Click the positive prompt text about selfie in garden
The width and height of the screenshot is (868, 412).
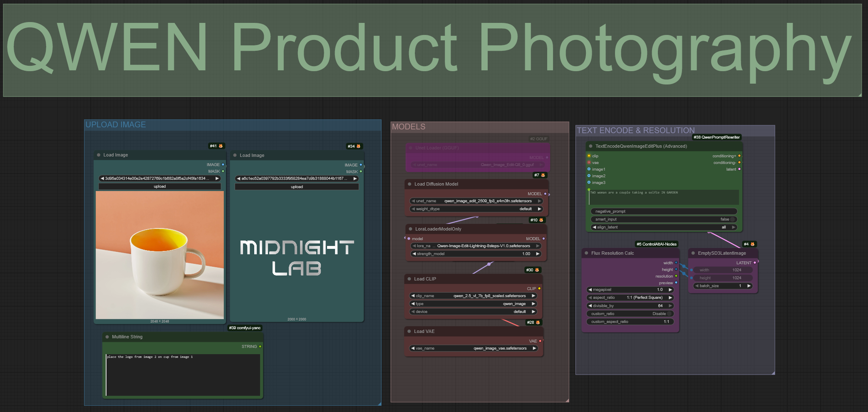[634, 193]
